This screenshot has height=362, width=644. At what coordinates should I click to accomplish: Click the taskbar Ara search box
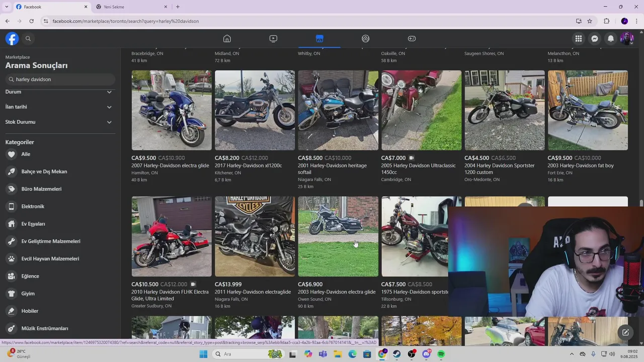[249, 354]
